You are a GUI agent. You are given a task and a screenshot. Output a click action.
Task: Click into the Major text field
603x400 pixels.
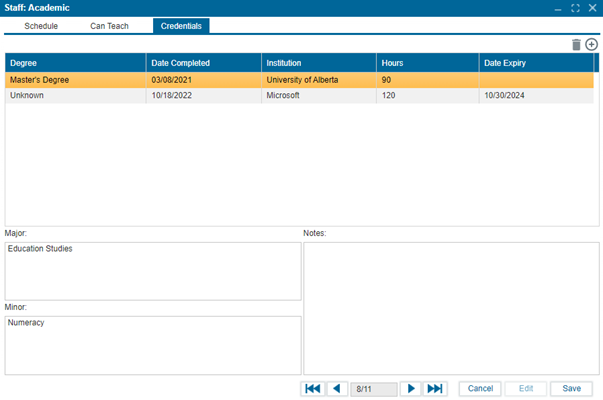coord(152,270)
